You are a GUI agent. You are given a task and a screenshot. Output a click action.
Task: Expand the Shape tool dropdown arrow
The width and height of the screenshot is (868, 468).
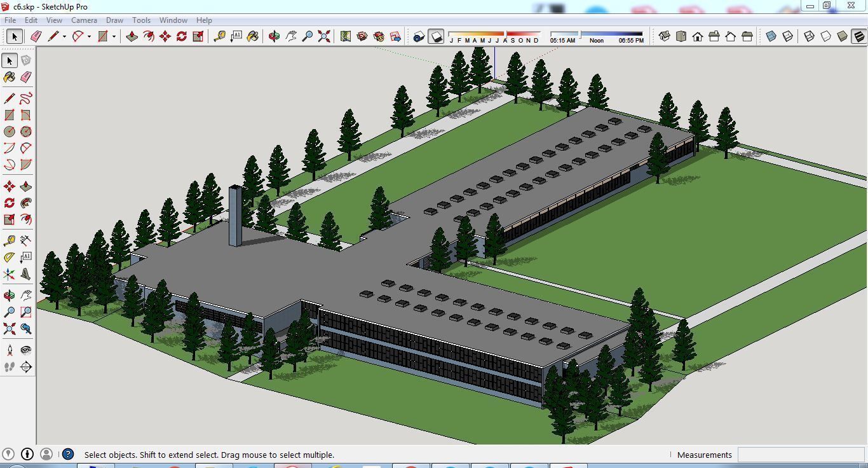coord(114,36)
